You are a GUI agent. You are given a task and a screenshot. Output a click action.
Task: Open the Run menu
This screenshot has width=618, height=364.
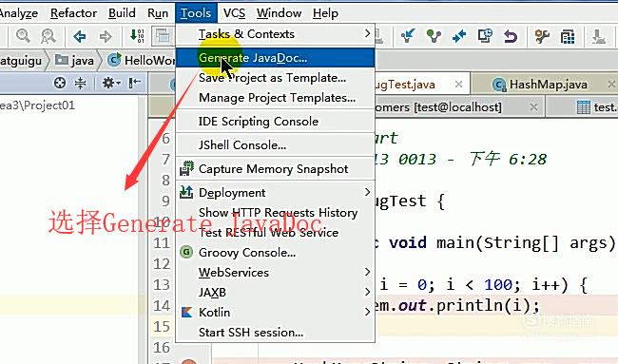click(158, 13)
